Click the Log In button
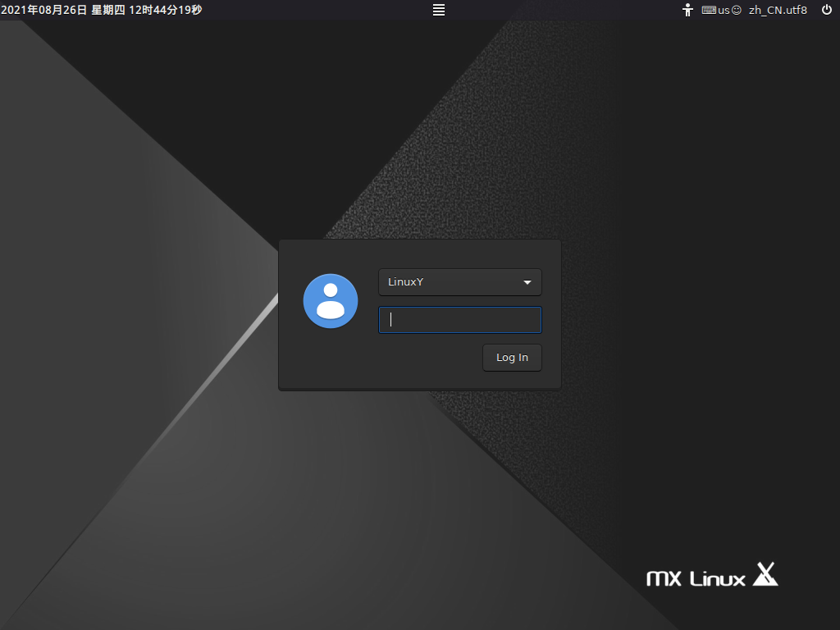Screen dimensions: 840x630 [512, 358]
